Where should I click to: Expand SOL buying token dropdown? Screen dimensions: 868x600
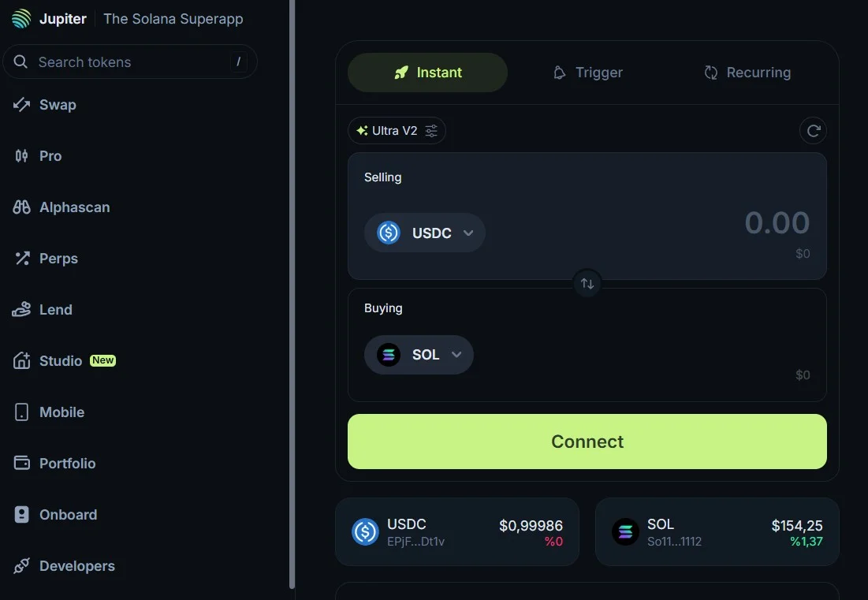pos(419,355)
